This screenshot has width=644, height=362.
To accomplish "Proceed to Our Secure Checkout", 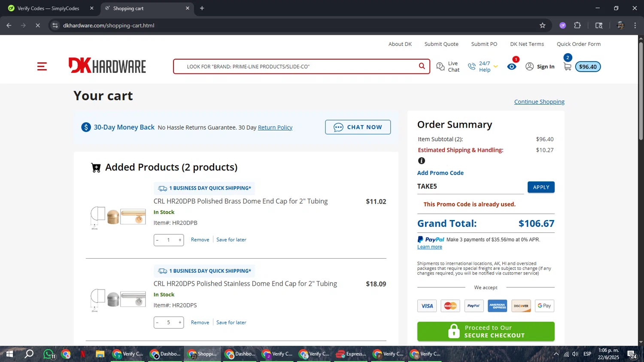I will (x=486, y=332).
